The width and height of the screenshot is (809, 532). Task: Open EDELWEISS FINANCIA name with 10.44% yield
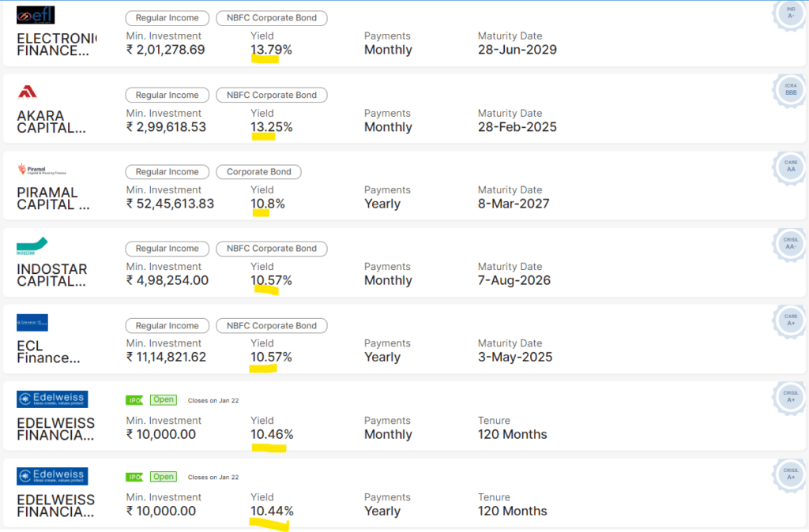[x=56, y=506]
